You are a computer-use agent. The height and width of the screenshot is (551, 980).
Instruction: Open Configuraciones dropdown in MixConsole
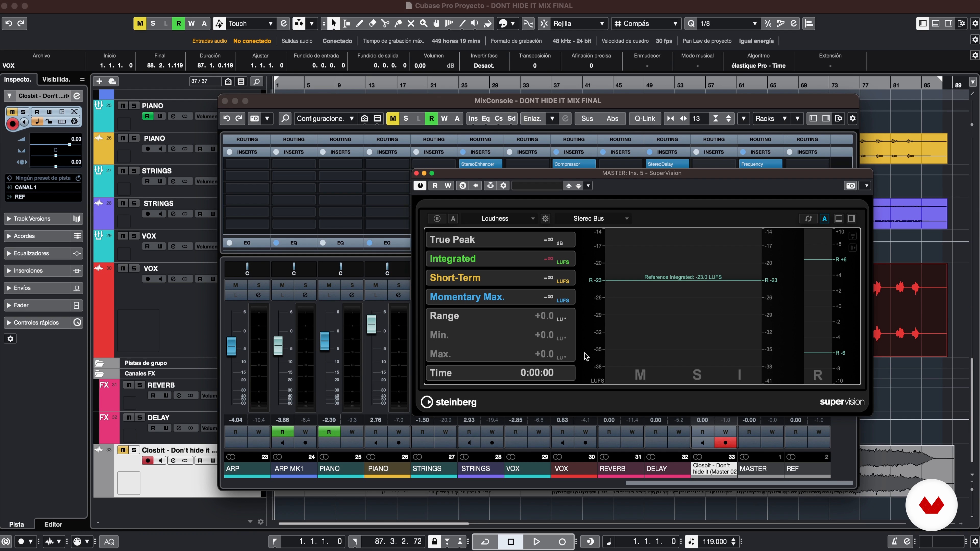pos(325,119)
